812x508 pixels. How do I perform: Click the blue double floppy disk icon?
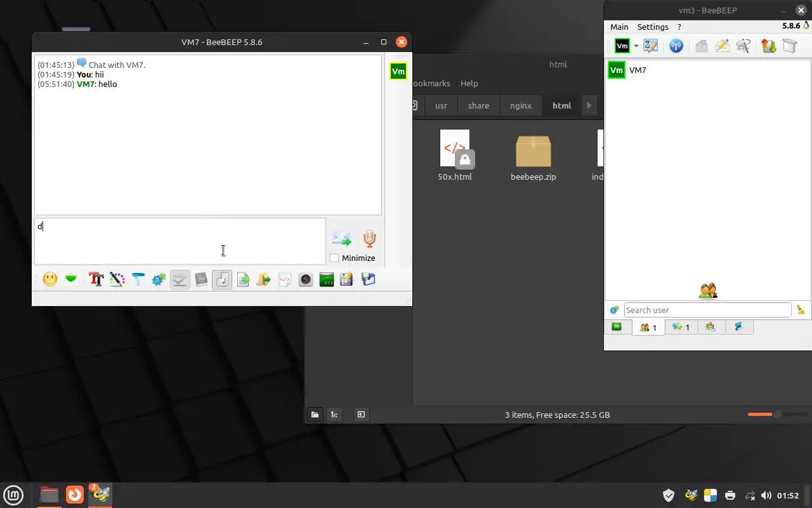point(369,279)
